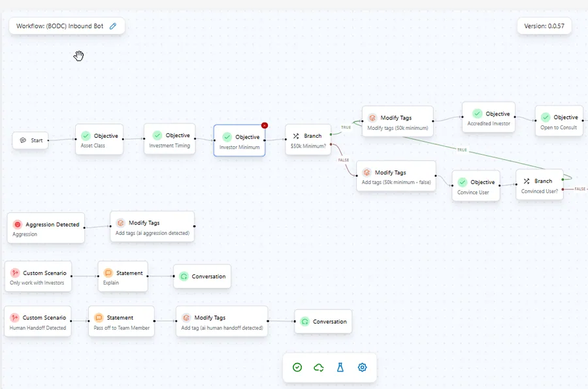Click the orange speech icon on Explain statement
Screen dimensions: 588x389
tap(108, 273)
